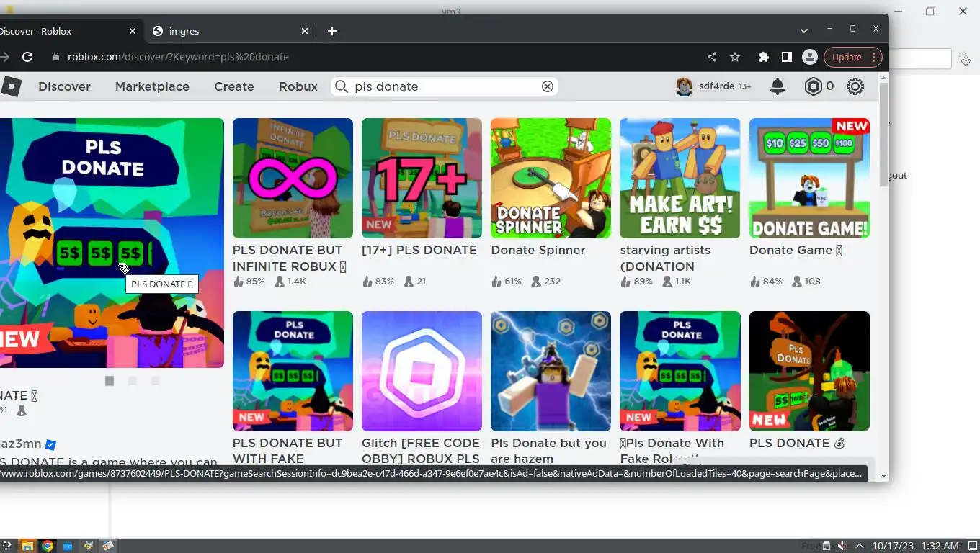Click the Chrome address bar URL

tap(178, 57)
